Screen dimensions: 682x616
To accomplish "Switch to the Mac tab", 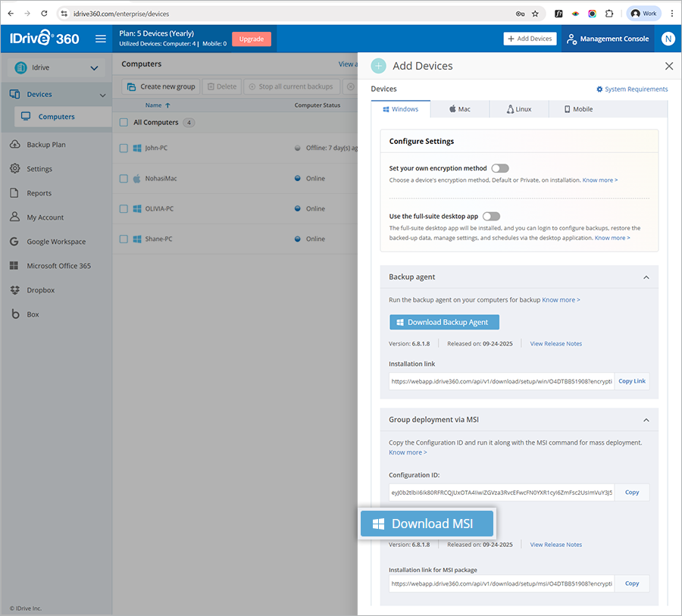I will point(460,109).
